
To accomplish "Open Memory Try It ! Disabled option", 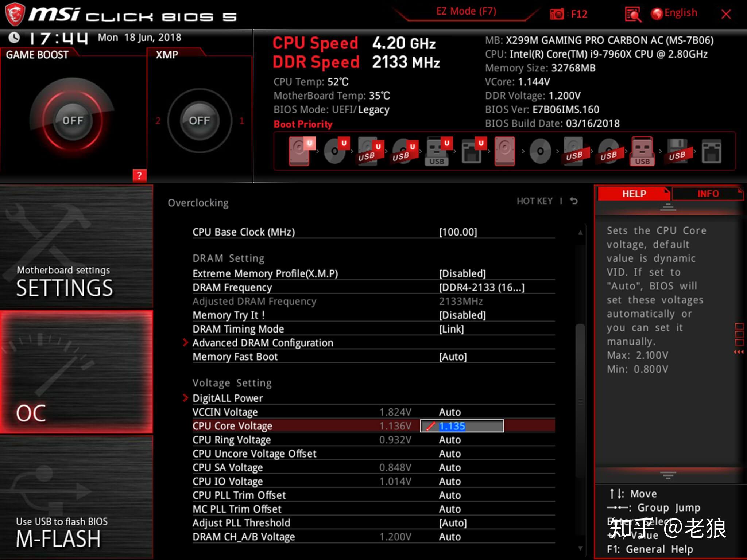I will [462, 315].
